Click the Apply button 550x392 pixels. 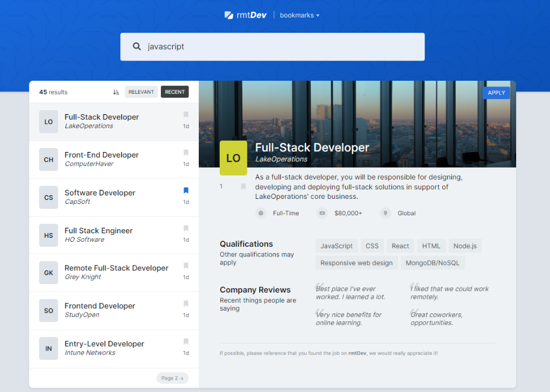[x=496, y=93]
